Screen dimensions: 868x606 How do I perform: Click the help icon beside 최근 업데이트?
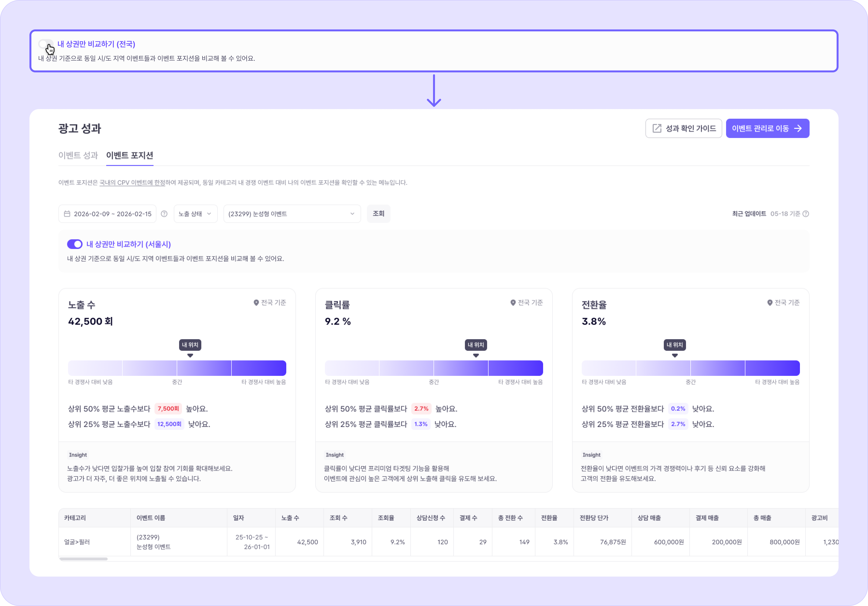click(806, 214)
